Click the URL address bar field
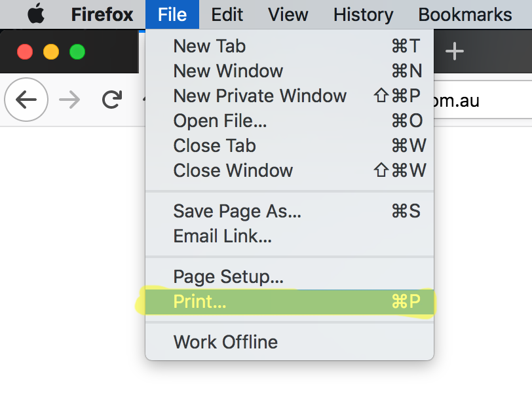 pyautogui.click(x=482, y=100)
